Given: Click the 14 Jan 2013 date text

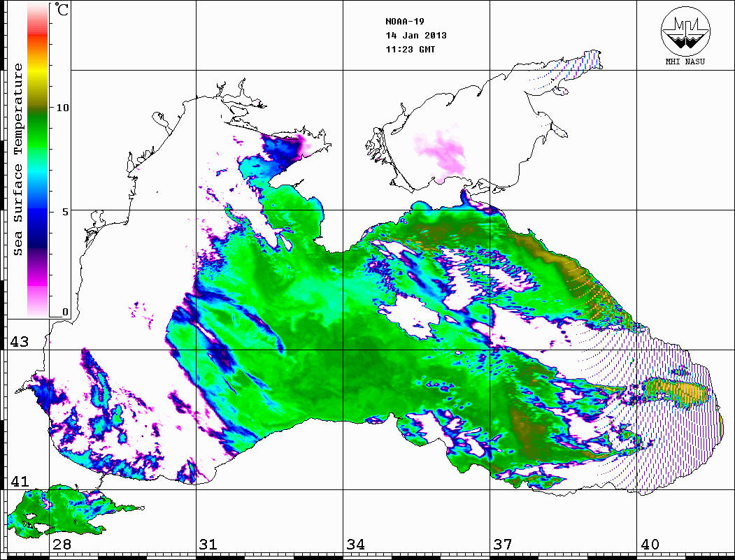Looking at the screenshot, I should click(416, 35).
